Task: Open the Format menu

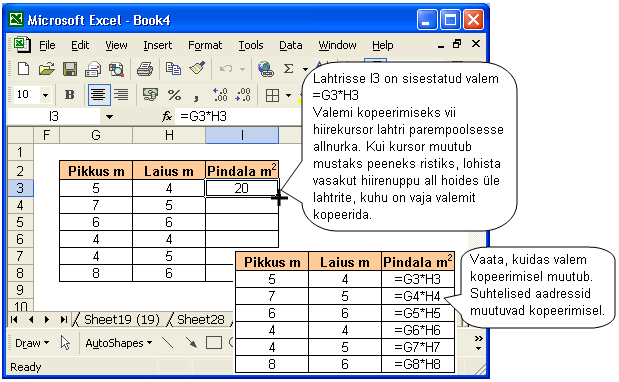Action: point(205,45)
